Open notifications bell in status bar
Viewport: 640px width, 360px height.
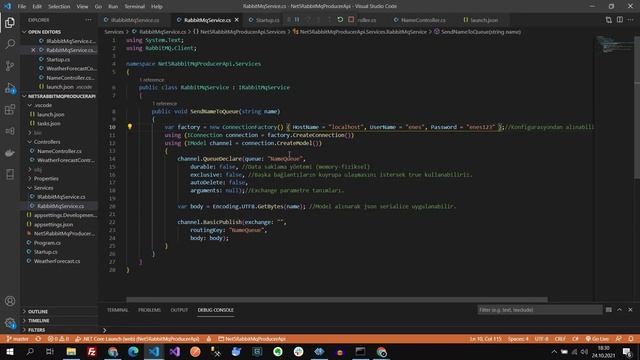click(631, 339)
